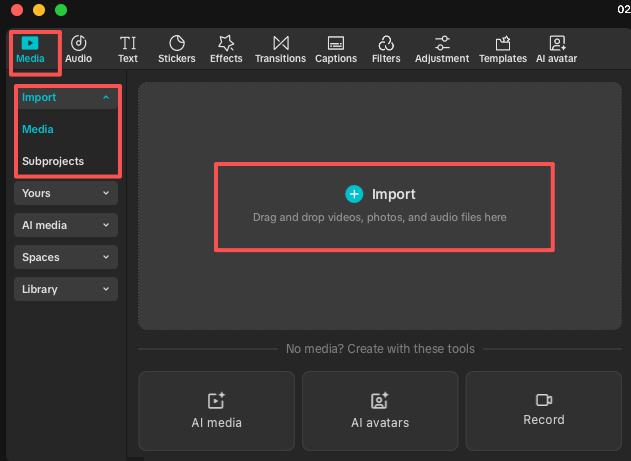The height and width of the screenshot is (461, 631).
Task: Click the Record camera icon
Action: [544, 400]
